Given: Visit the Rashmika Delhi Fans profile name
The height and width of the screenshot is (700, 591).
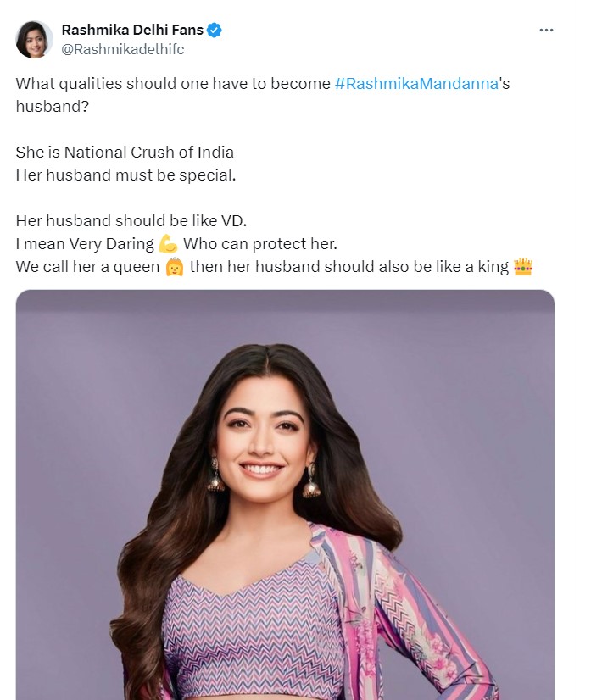Looking at the screenshot, I should (132, 31).
